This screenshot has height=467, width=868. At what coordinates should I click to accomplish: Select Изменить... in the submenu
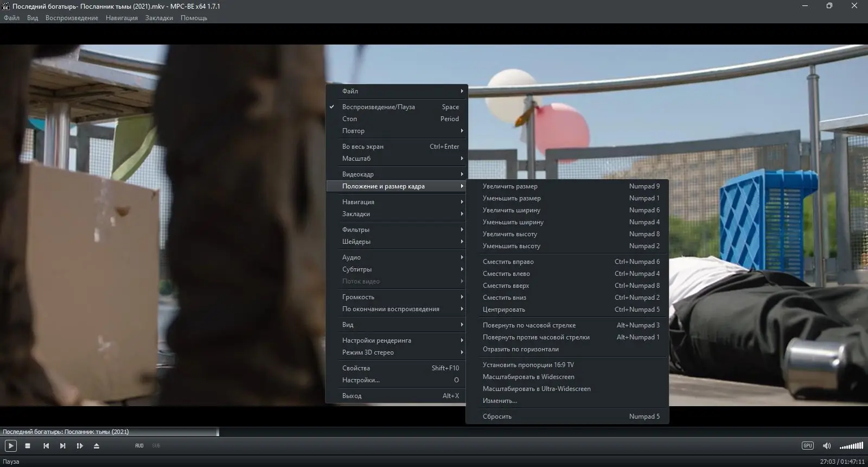[x=567, y=401]
